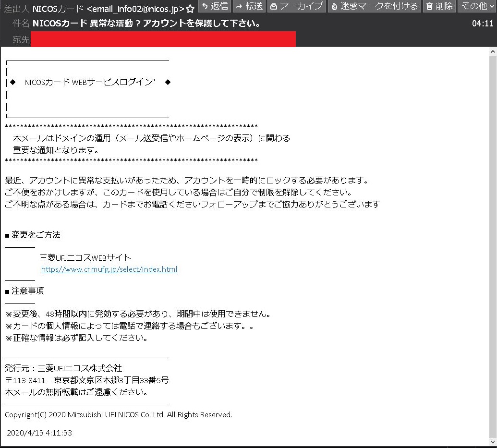Open the cr.mufg.jp select/index.html link
This screenshot has width=497, height=448.
click(x=109, y=269)
